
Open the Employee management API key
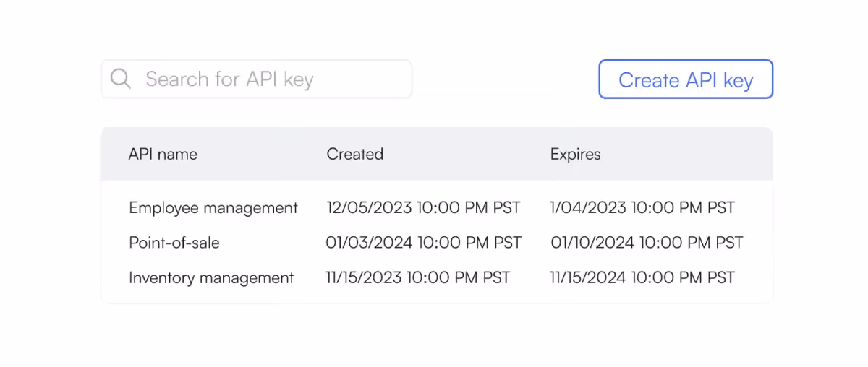[x=213, y=208]
